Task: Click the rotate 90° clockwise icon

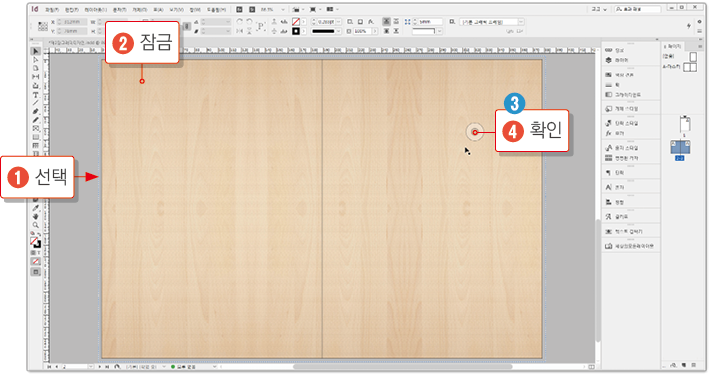Action: tap(239, 22)
